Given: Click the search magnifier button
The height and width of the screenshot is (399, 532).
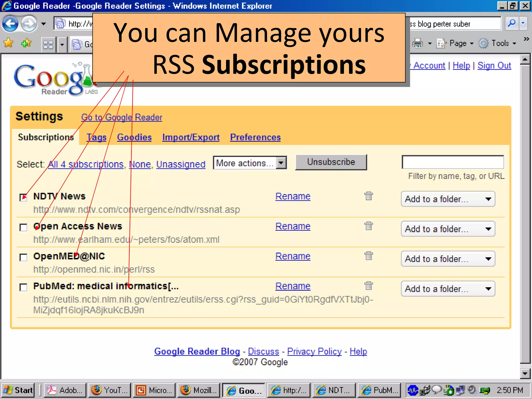Looking at the screenshot, I should click(x=511, y=23).
